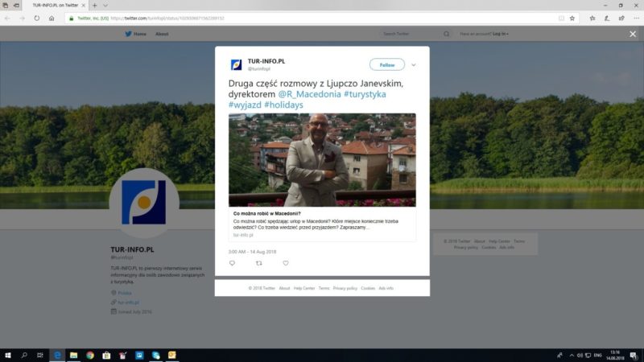The image size is (644, 362).
Task: Click the Polska location in profile
Action: (x=125, y=293)
